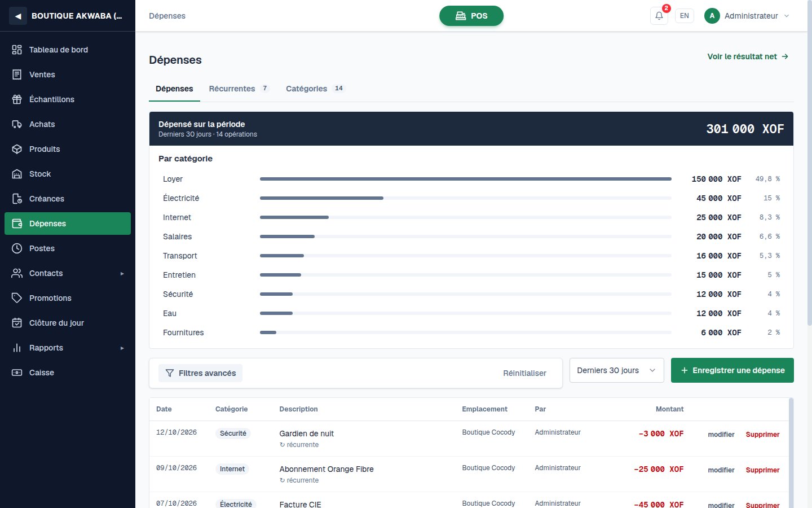Open Produits box icon
This screenshot has width=812, height=508.
(17, 149)
